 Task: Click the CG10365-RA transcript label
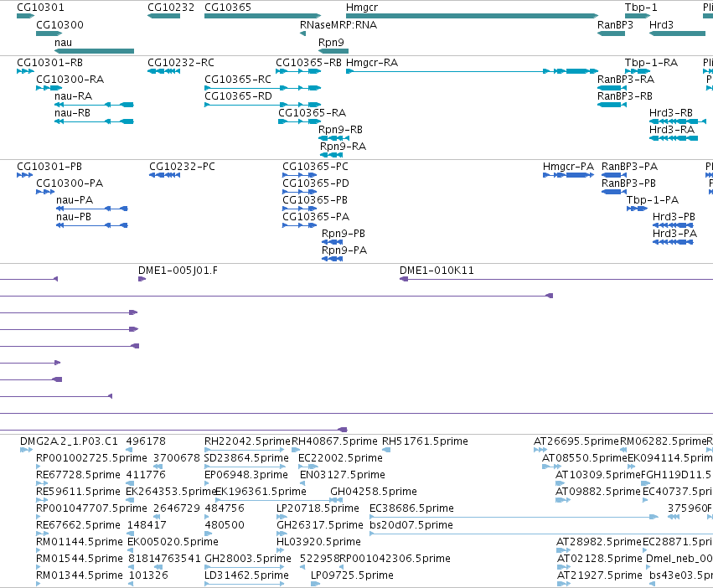tap(313, 113)
